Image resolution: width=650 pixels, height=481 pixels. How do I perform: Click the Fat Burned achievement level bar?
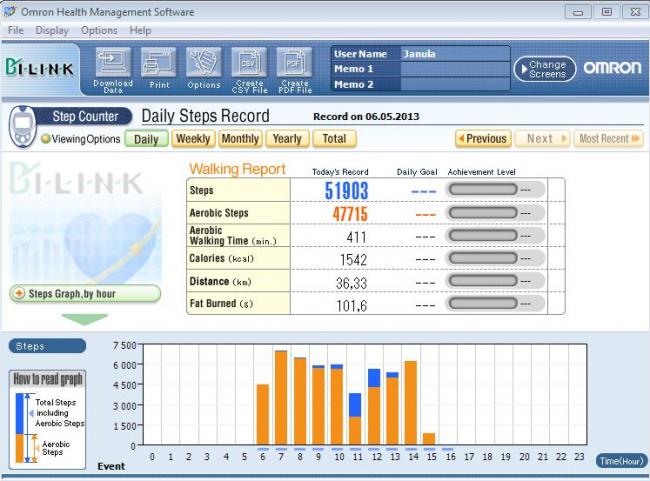click(x=483, y=304)
